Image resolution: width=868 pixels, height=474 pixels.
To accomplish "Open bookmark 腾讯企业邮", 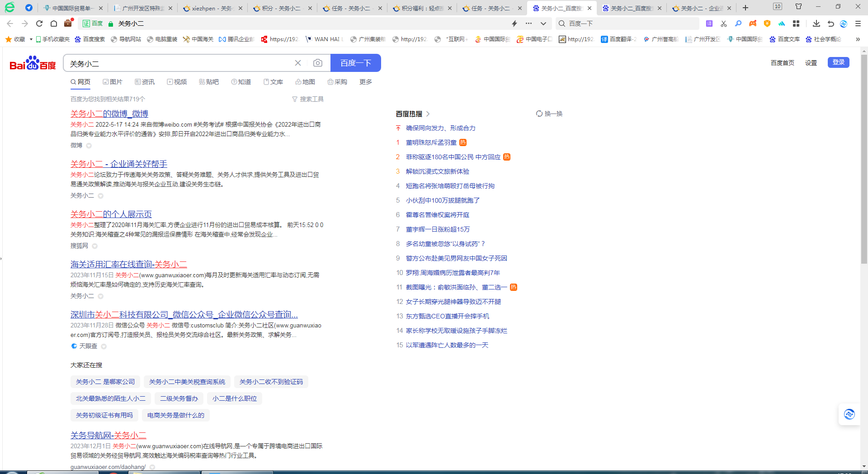I will [x=236, y=39].
